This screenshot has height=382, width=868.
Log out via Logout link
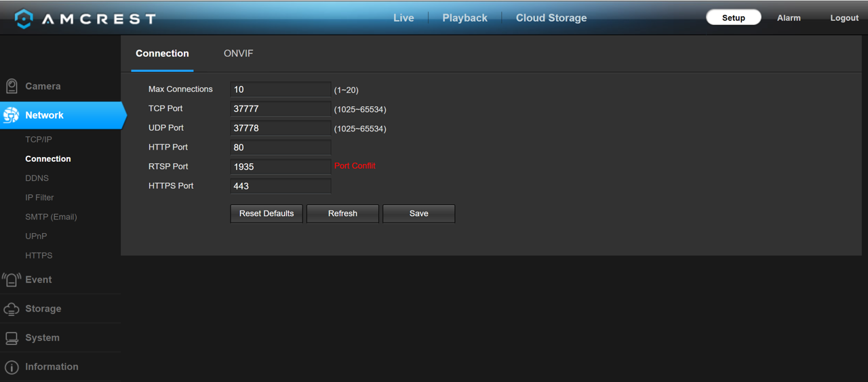click(x=844, y=18)
